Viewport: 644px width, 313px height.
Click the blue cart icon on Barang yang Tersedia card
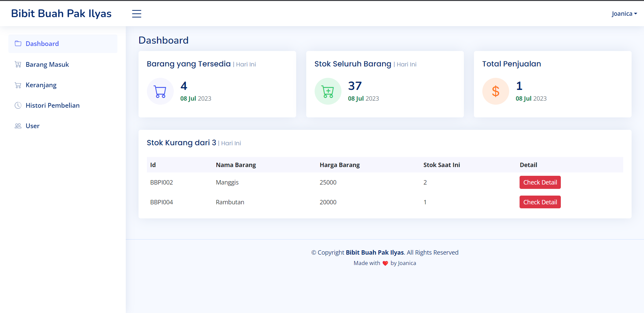[x=160, y=91]
